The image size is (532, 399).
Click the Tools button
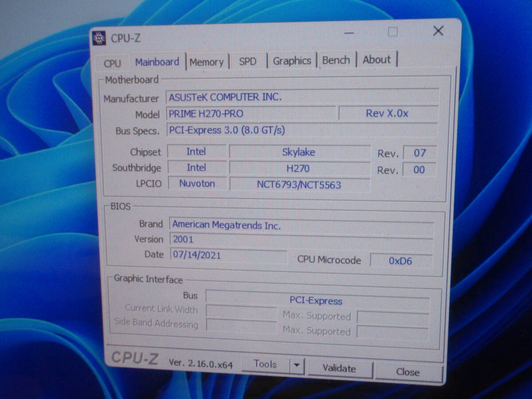tap(266, 364)
